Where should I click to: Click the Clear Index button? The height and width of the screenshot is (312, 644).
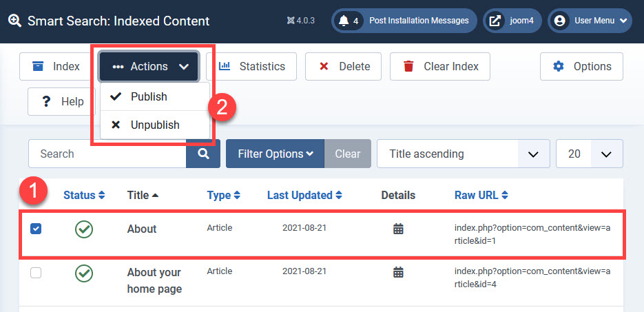[x=440, y=66]
